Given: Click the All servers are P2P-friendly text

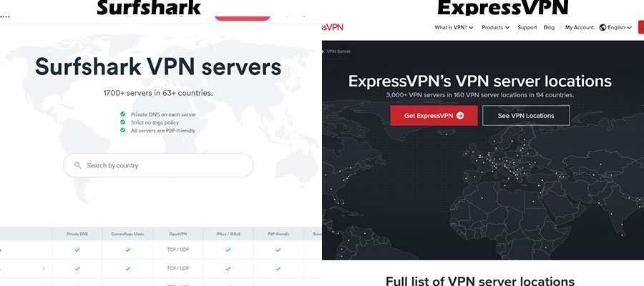Looking at the screenshot, I should (163, 130).
